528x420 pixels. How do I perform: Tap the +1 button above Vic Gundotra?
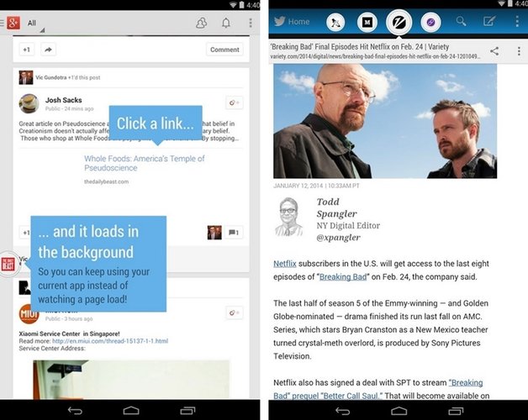[26, 50]
